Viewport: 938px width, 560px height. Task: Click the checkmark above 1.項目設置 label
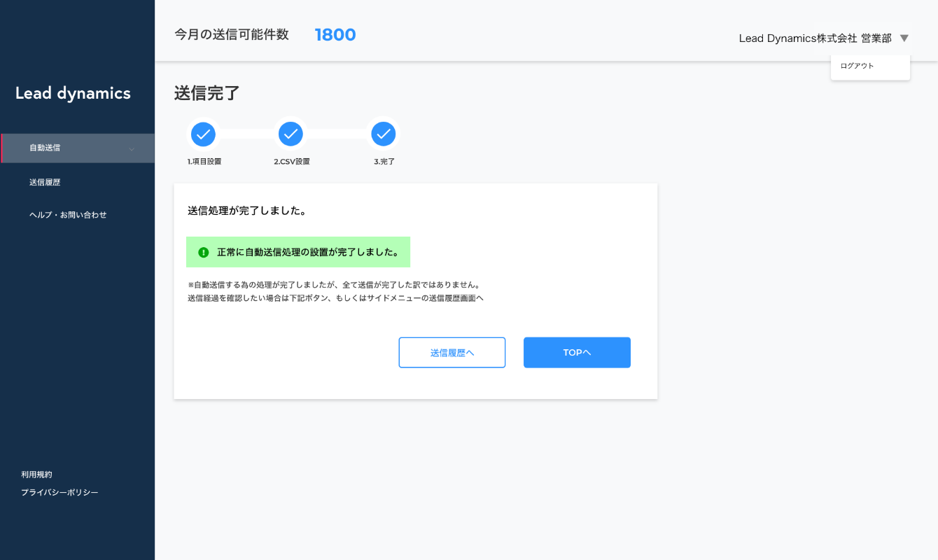click(203, 134)
